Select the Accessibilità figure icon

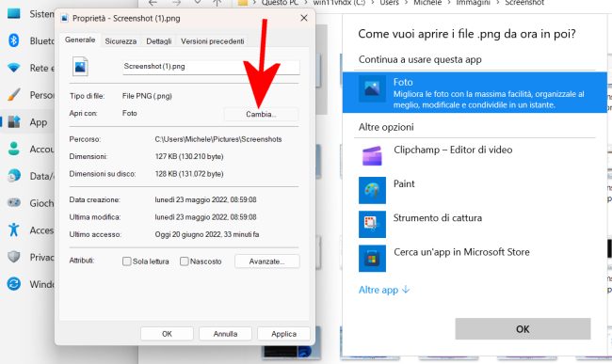pos(14,229)
